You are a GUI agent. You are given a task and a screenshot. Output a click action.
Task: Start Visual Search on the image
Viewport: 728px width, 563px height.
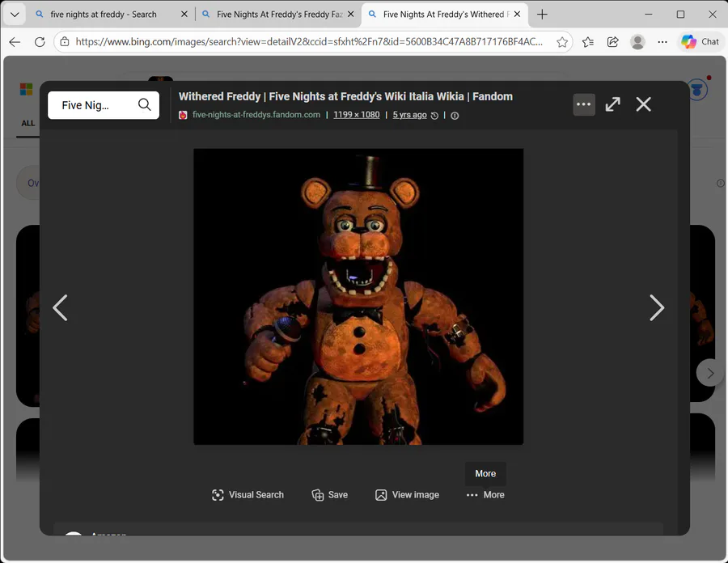(248, 495)
